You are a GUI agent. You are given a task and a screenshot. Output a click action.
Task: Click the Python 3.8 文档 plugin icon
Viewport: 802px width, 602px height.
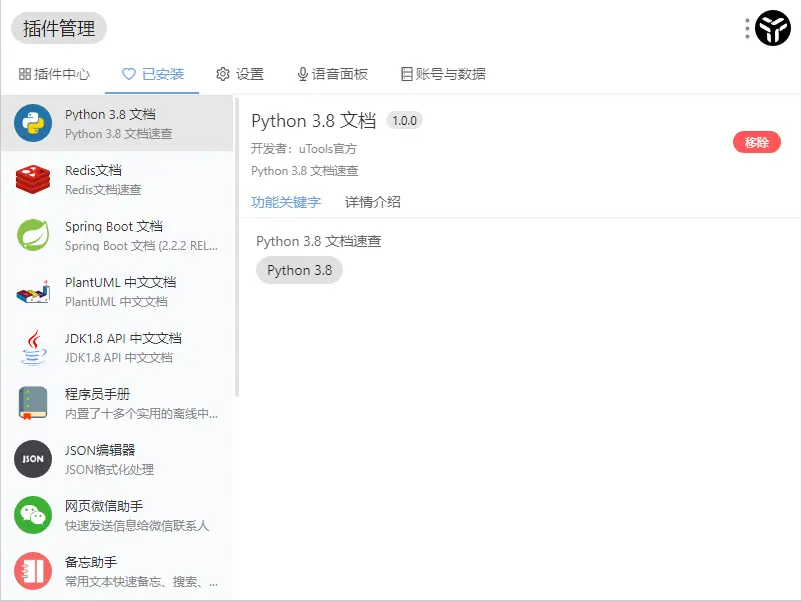click(x=33, y=123)
